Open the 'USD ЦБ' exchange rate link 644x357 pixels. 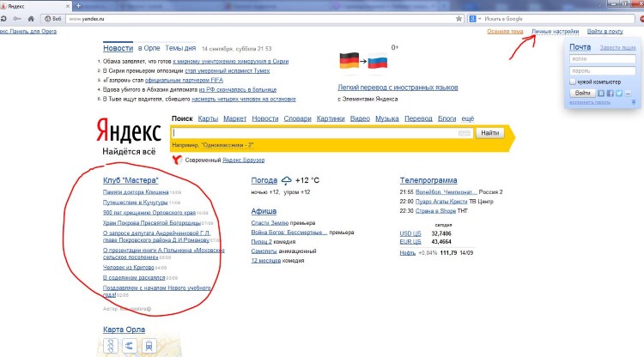[410, 233]
